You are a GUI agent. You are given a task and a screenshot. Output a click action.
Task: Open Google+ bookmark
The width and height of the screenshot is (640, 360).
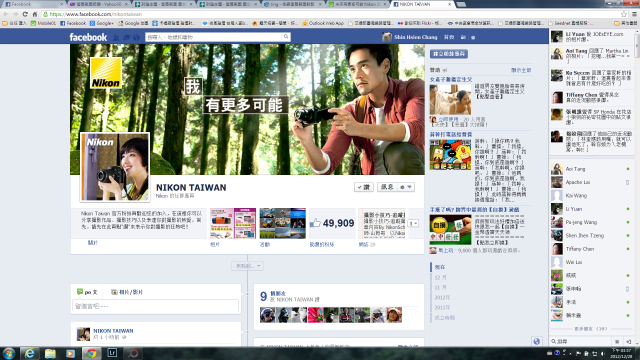point(102,23)
